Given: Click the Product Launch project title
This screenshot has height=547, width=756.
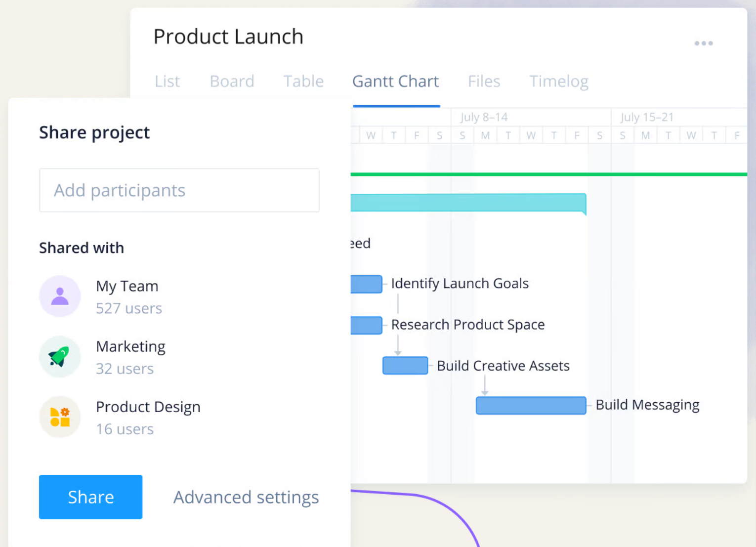Looking at the screenshot, I should [x=228, y=37].
